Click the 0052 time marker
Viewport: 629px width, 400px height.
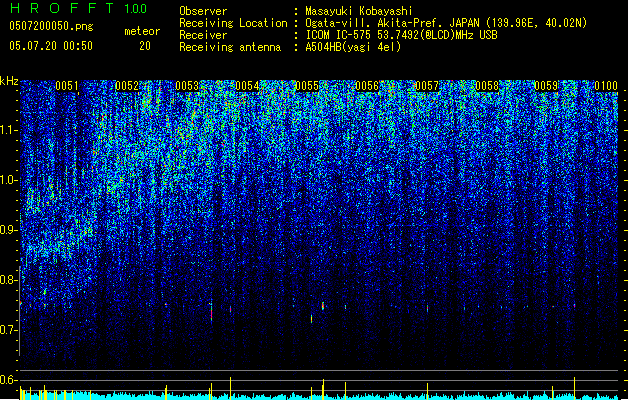pos(127,86)
